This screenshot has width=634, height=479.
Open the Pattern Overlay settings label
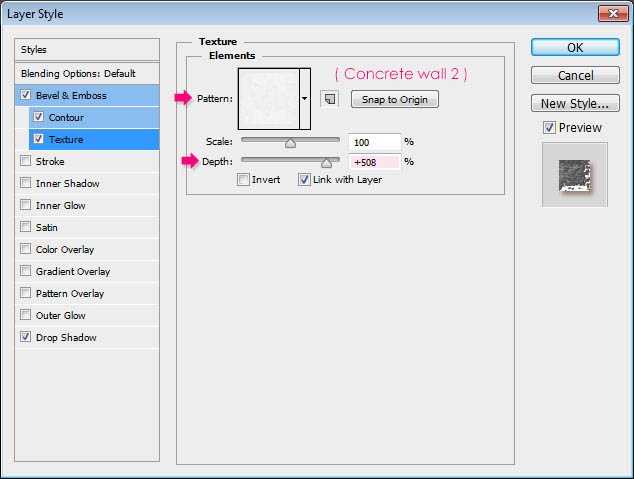pos(70,293)
